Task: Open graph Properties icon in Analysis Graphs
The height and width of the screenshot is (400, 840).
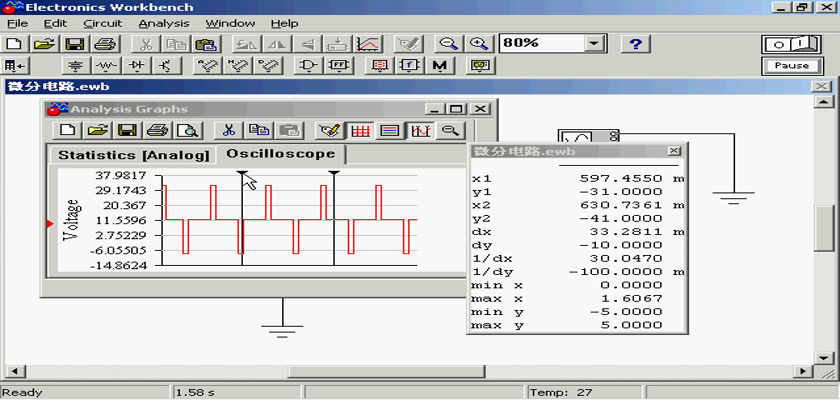Action: coord(329,130)
